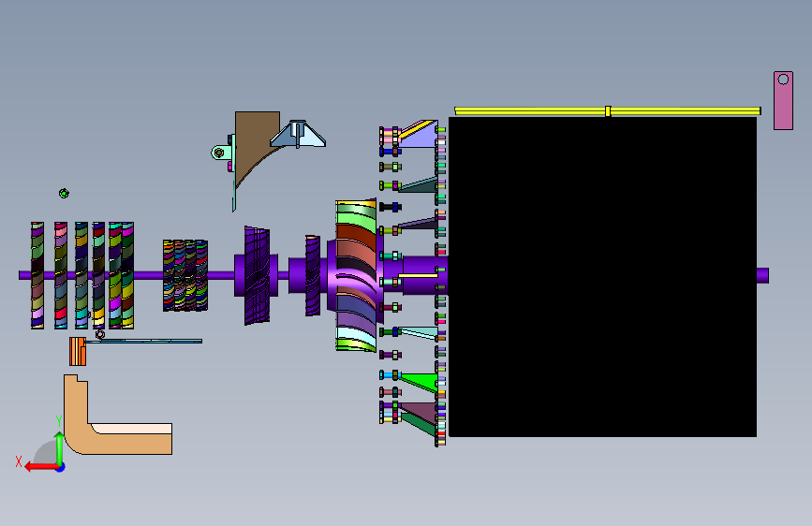Click the Y label of the triad
This screenshot has height=526, width=812.
click(x=58, y=421)
